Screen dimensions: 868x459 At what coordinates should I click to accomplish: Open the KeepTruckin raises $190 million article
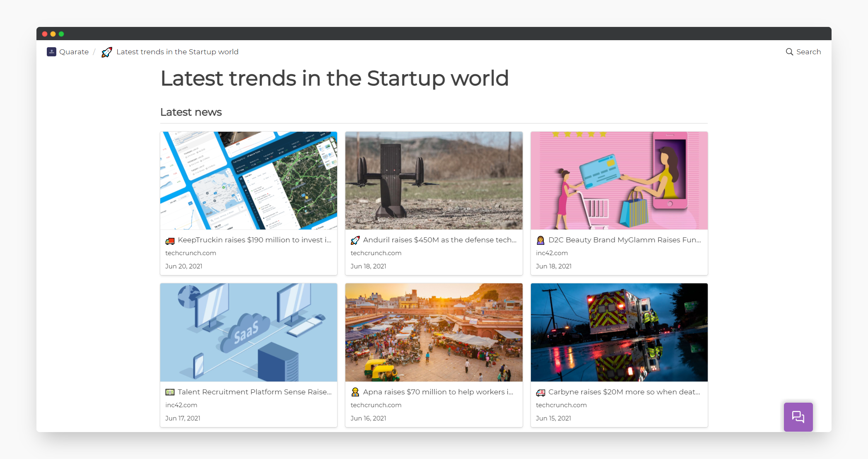tap(254, 240)
